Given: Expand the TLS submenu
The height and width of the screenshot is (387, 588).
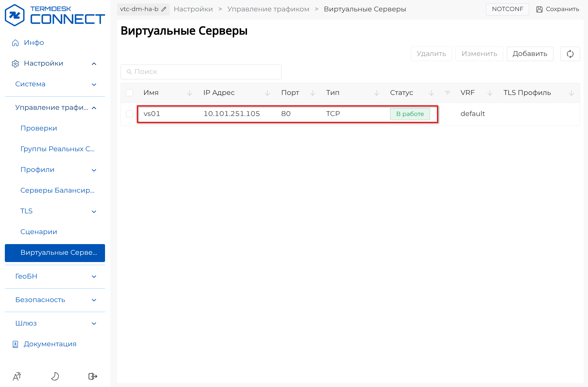Looking at the screenshot, I should pos(94,211).
